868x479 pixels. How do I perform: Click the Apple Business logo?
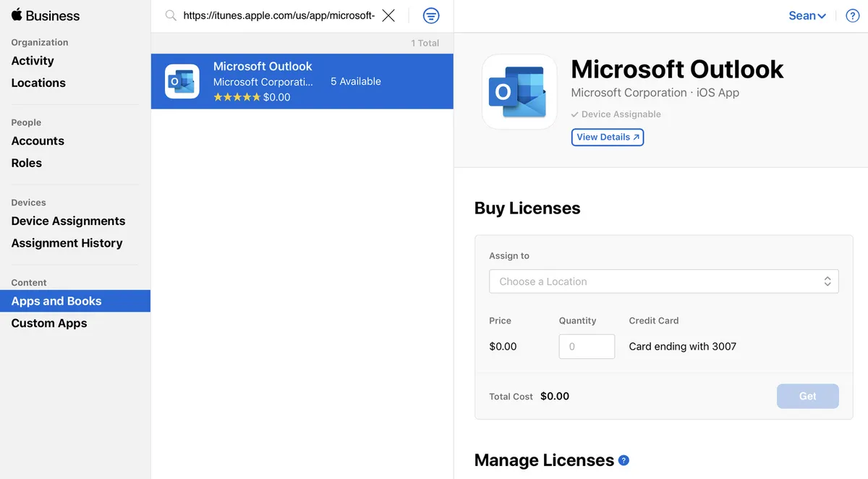coord(45,14)
